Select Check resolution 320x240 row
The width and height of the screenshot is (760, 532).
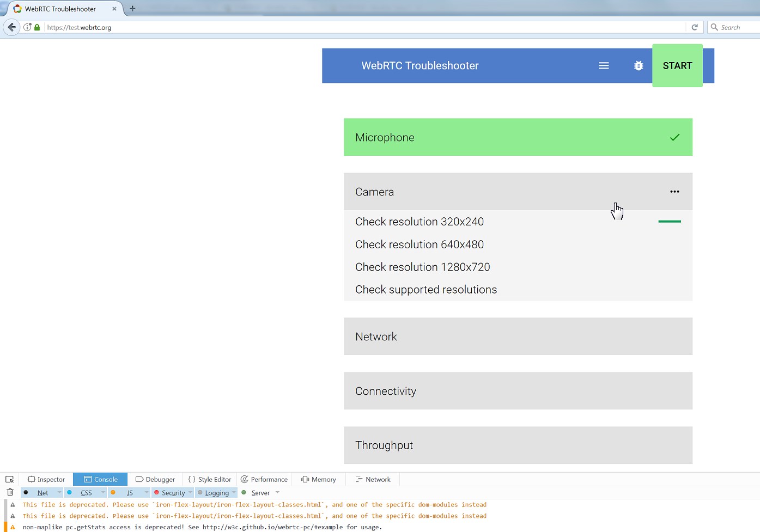(x=518, y=222)
